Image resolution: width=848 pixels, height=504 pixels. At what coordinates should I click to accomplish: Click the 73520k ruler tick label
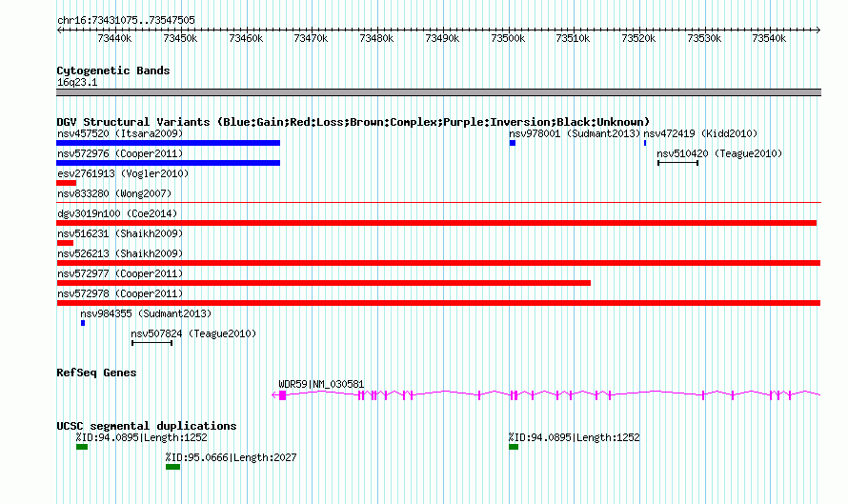pyautogui.click(x=638, y=38)
